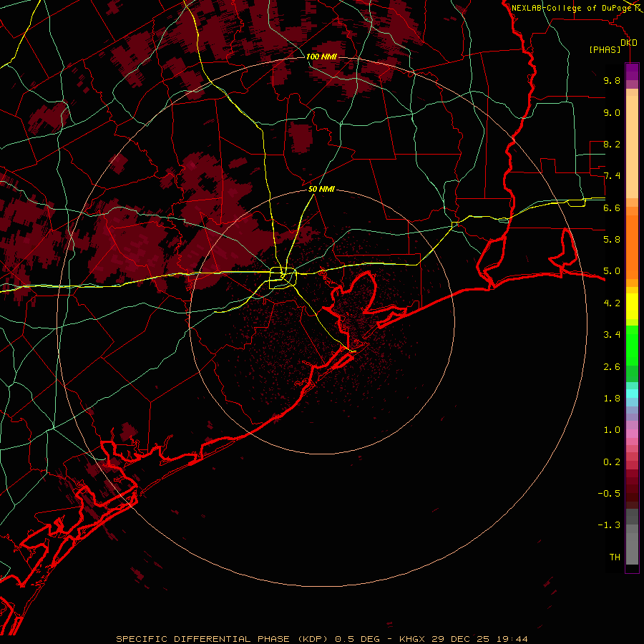Image resolution: width=644 pixels, height=644 pixels.
Task: Pick the yellow segment of the color bar
Action: point(632,306)
